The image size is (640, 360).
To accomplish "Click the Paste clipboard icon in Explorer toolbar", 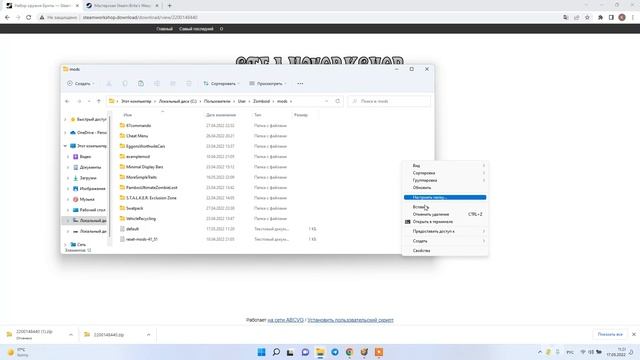I will coord(141,84).
